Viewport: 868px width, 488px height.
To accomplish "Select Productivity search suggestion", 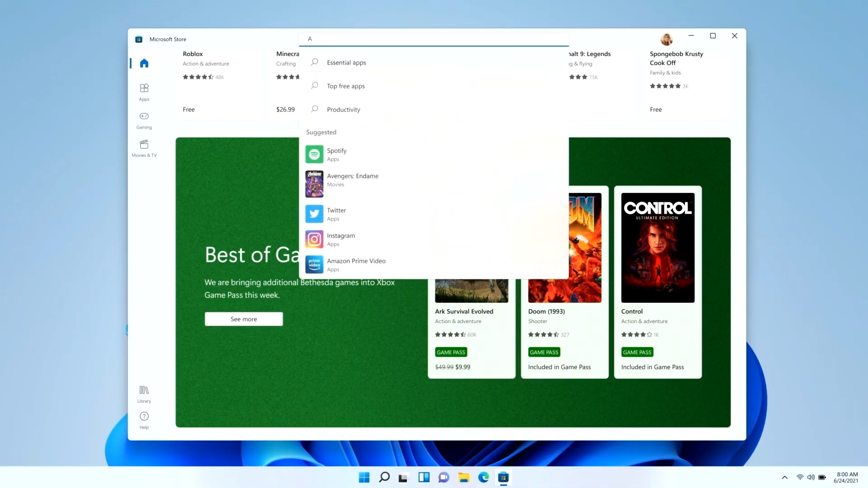I will (344, 110).
